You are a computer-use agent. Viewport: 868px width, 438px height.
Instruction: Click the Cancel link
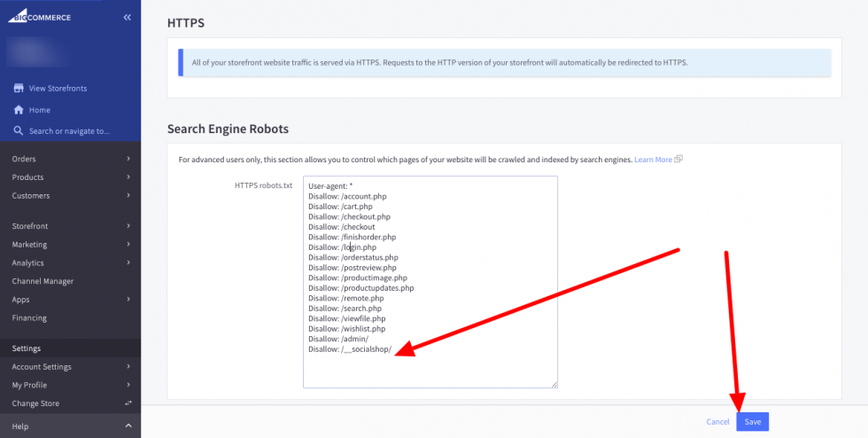pyautogui.click(x=717, y=422)
